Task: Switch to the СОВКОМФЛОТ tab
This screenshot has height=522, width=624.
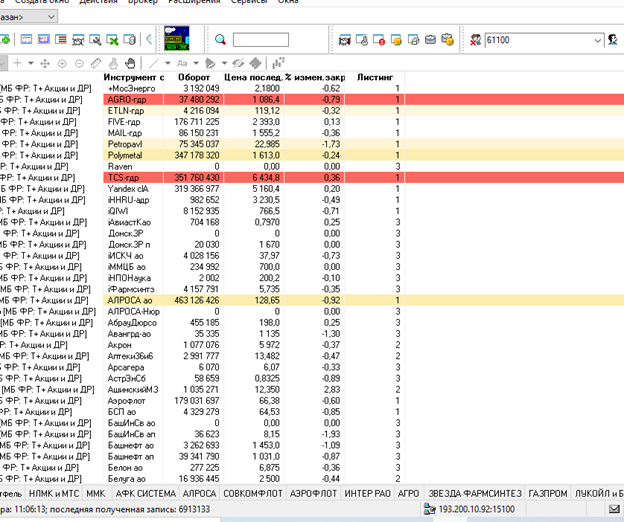Action: pyautogui.click(x=253, y=494)
